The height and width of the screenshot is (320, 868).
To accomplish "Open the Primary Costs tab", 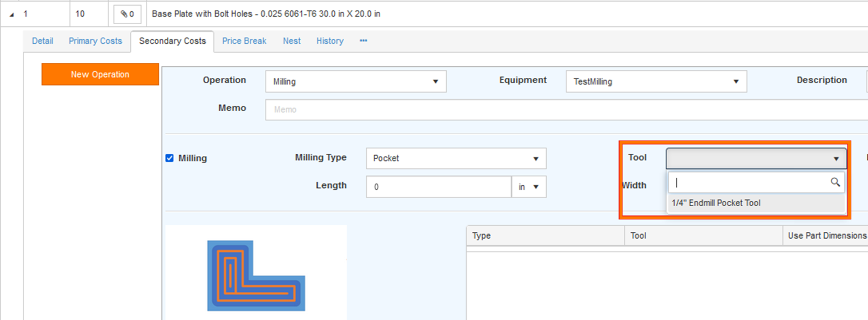I will click(x=95, y=41).
